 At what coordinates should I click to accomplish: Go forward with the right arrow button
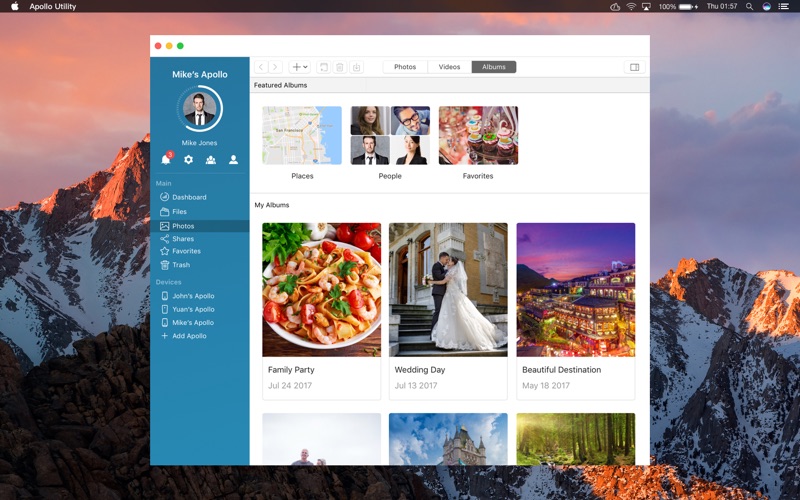click(275, 67)
